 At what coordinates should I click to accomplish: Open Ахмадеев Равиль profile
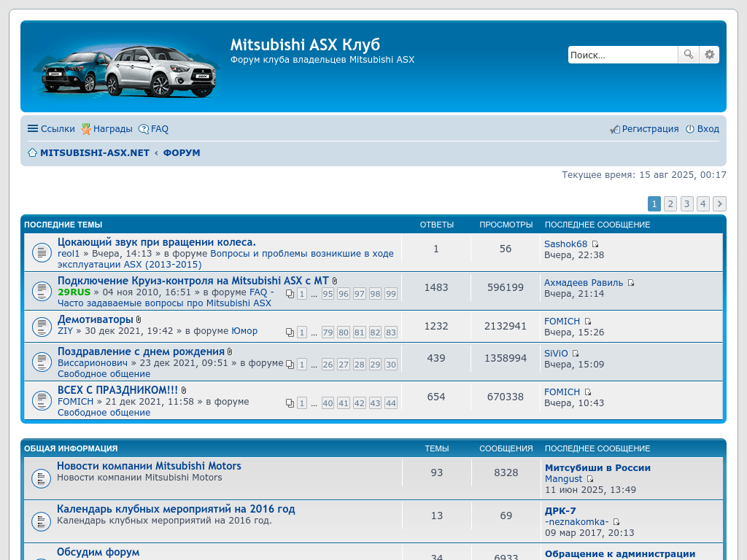[584, 282]
